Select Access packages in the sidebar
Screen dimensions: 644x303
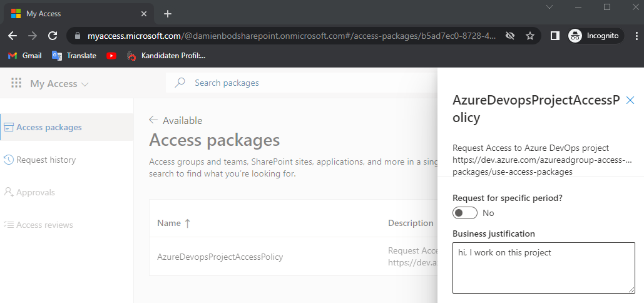coord(49,127)
